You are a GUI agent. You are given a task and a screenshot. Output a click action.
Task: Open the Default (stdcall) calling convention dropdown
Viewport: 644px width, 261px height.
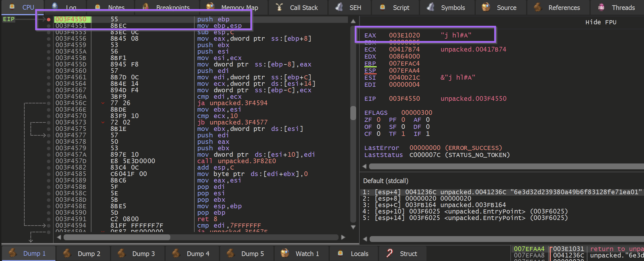(386, 181)
